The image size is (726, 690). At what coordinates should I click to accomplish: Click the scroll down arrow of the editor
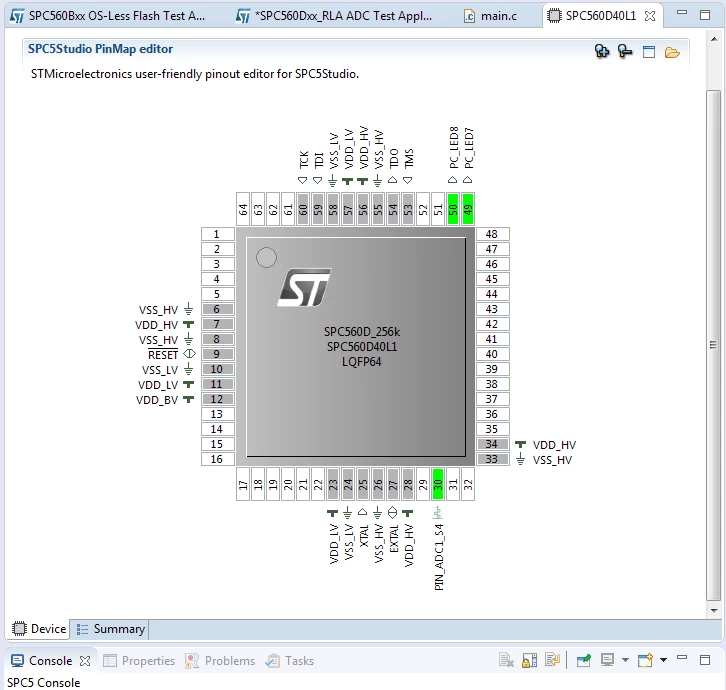(x=714, y=610)
